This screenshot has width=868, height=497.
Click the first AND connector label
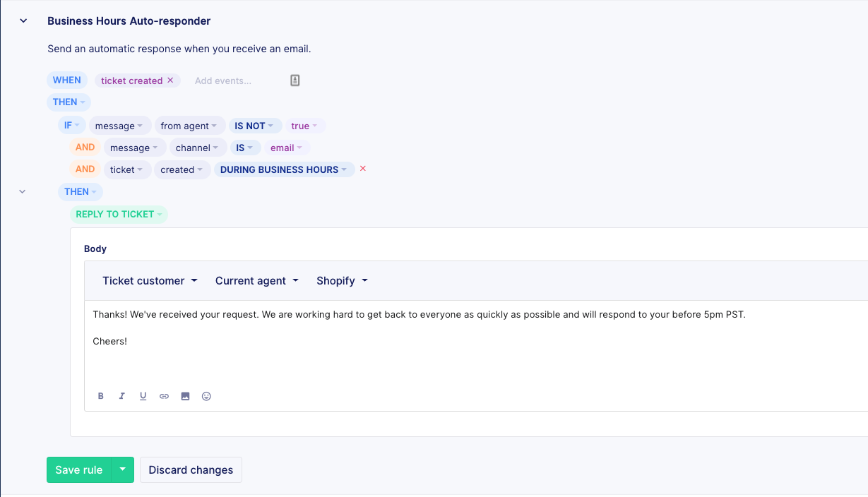coord(85,148)
